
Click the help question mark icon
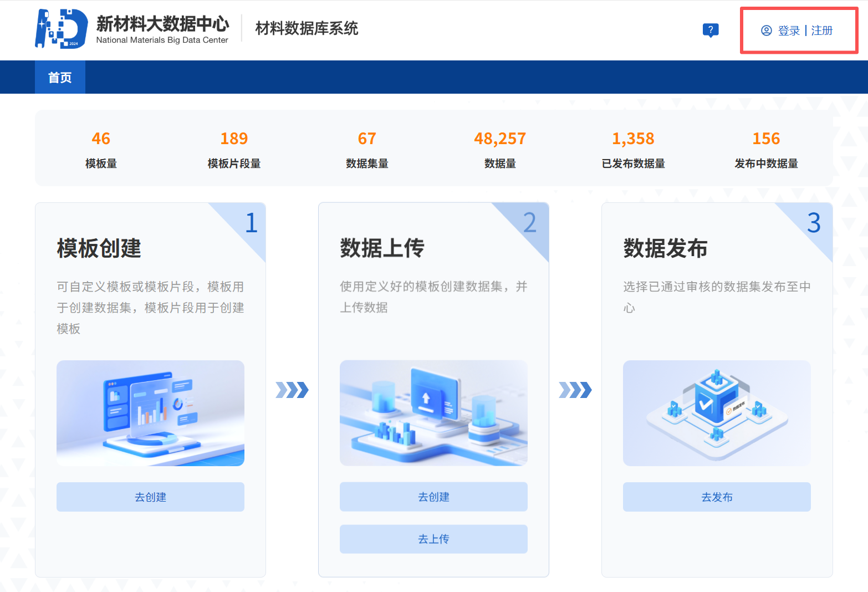[711, 30]
